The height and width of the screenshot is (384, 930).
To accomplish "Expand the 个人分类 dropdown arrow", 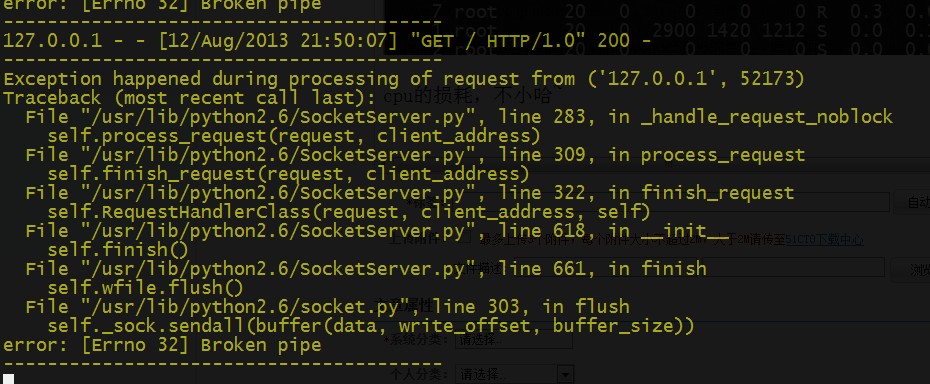I will coord(566,375).
